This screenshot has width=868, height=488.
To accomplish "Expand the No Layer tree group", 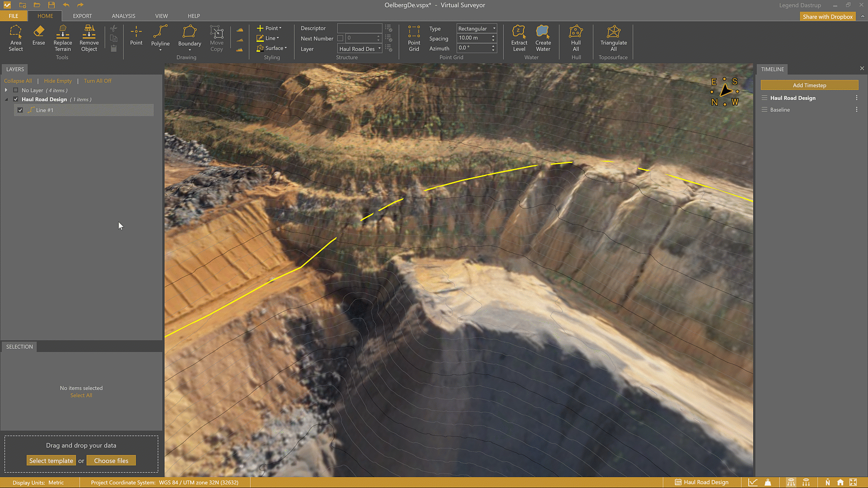I will [x=6, y=90].
